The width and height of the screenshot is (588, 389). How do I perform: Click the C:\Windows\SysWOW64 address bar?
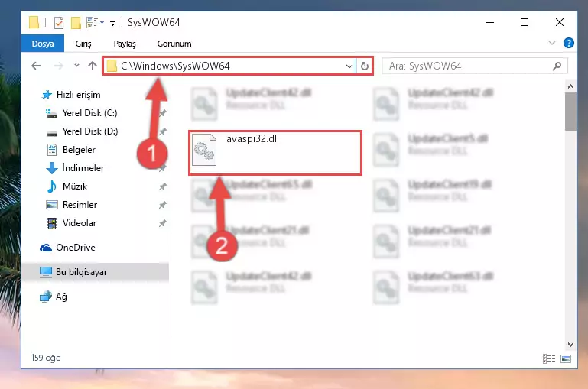(x=229, y=66)
